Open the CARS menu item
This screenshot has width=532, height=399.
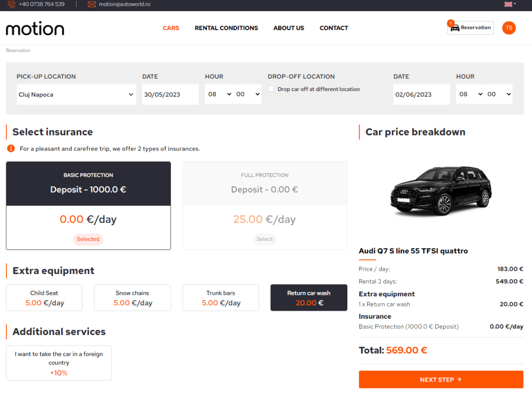(x=171, y=28)
